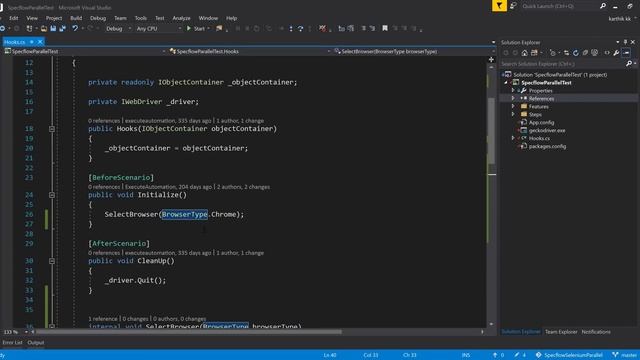The width and height of the screenshot is (640, 360).
Task: Open the Analyze menu
Action: [181, 18]
